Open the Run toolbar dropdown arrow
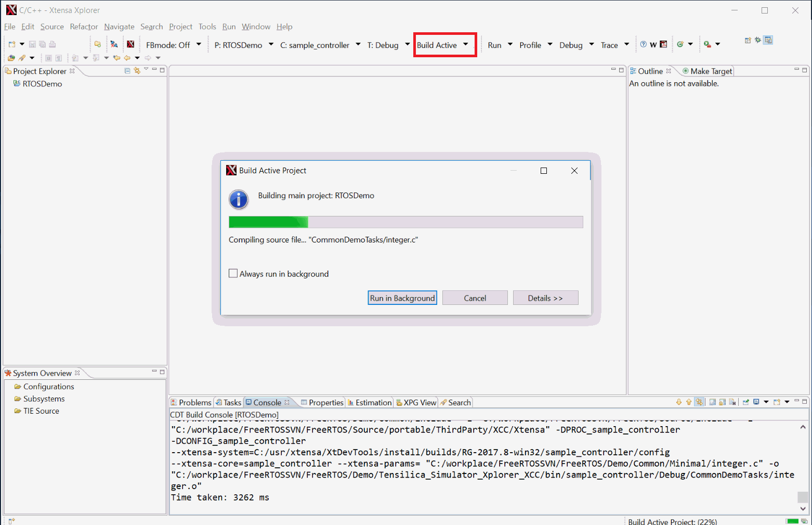812x525 pixels. click(510, 45)
